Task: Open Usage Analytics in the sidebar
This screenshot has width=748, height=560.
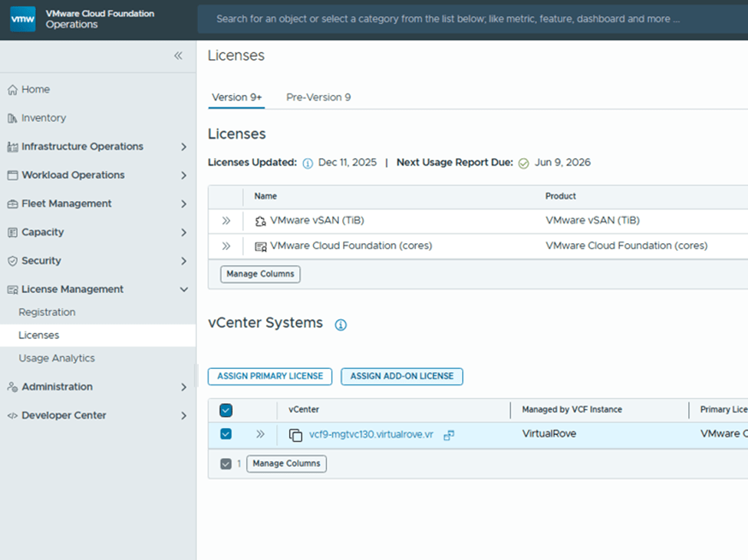Action: (57, 358)
